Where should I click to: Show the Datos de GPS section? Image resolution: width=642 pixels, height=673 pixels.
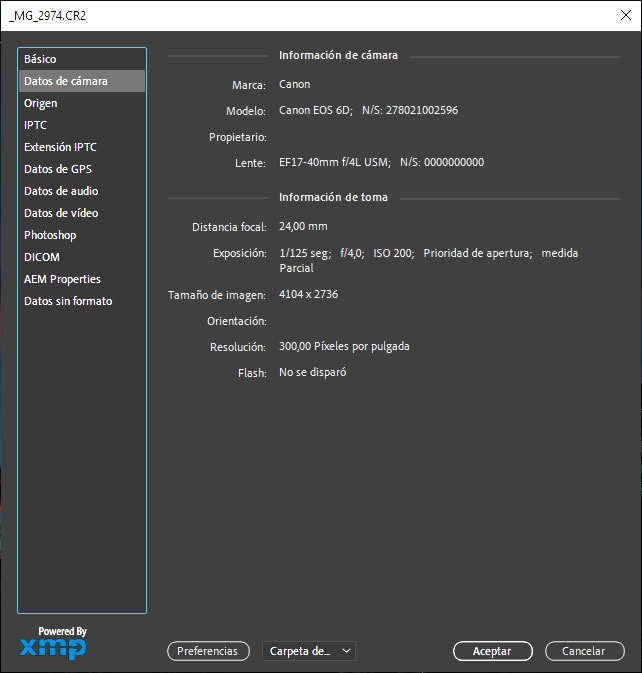coord(82,169)
